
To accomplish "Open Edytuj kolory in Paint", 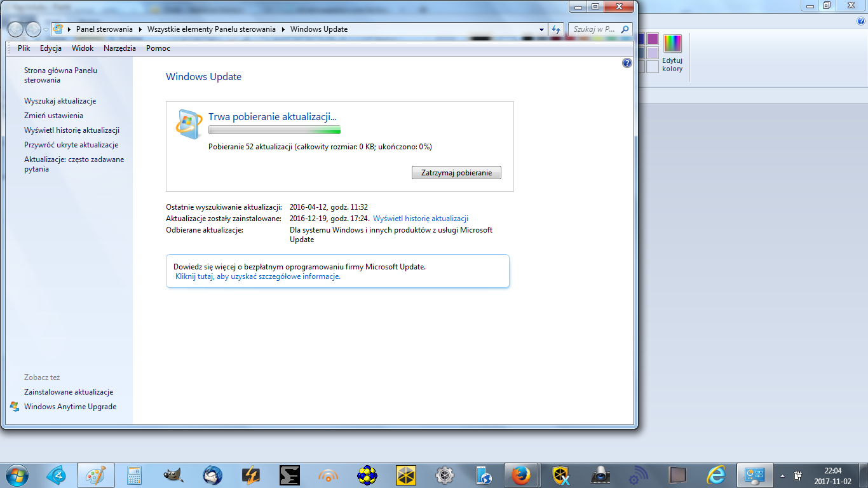I will coord(672,53).
